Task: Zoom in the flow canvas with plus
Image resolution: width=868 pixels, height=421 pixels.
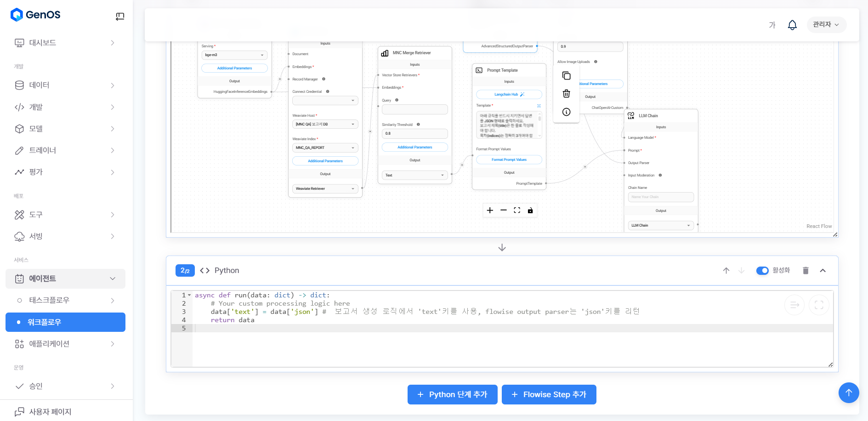Action: [490, 210]
